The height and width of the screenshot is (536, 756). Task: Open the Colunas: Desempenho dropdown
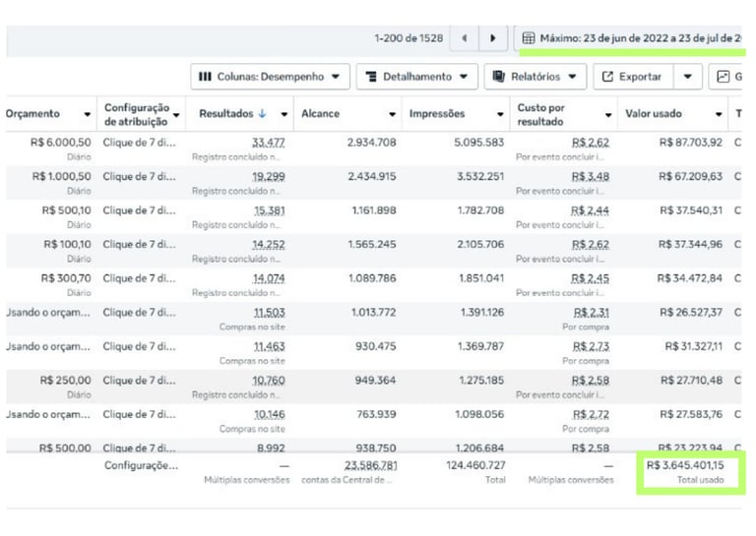pyautogui.click(x=336, y=76)
